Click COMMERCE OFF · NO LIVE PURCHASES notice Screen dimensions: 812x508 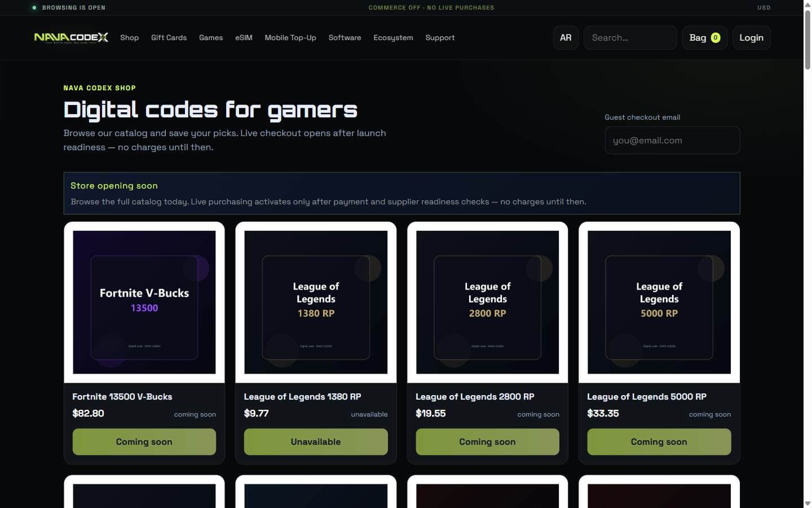tap(431, 8)
